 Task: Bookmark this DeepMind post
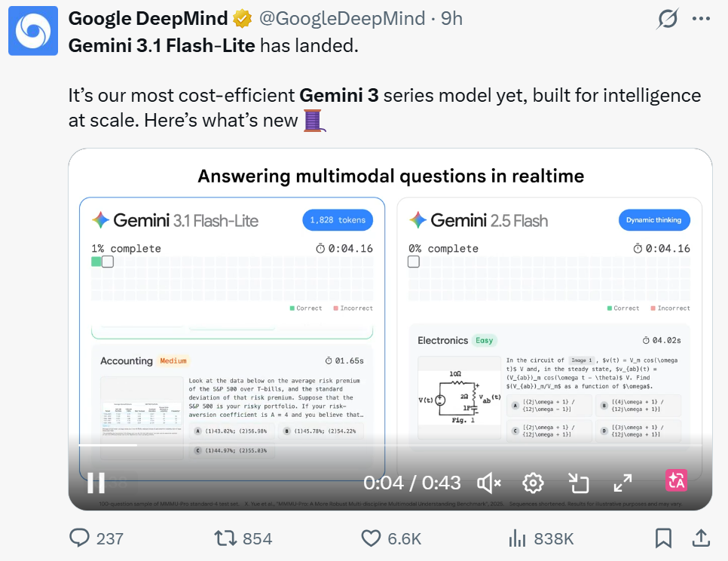pyautogui.click(x=663, y=538)
